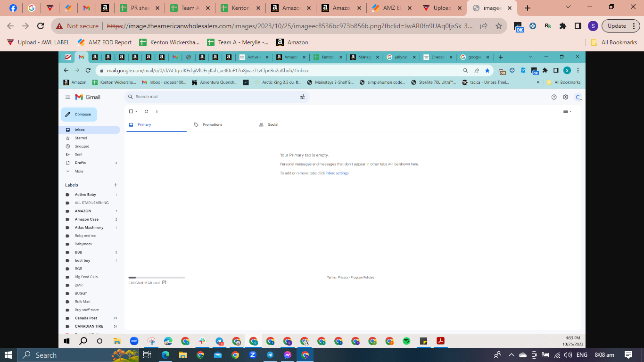The width and height of the screenshot is (644, 362).
Task: Go back in outer browser
Action: point(10,26)
